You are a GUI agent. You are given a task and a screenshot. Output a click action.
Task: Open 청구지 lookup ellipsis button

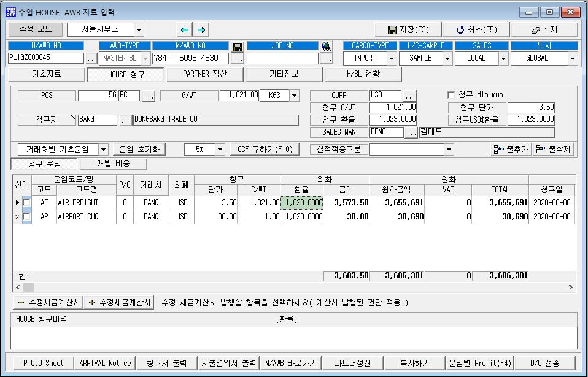(x=126, y=121)
